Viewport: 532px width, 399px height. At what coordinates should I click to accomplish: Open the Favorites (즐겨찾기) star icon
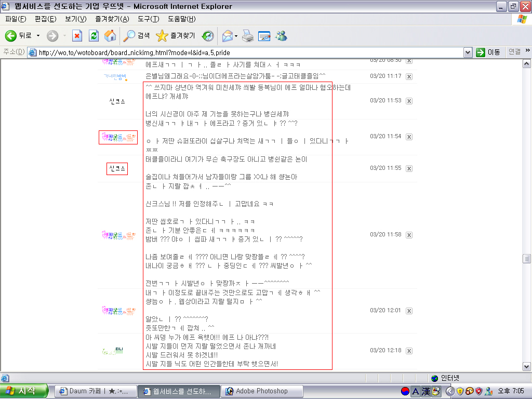coord(162,36)
